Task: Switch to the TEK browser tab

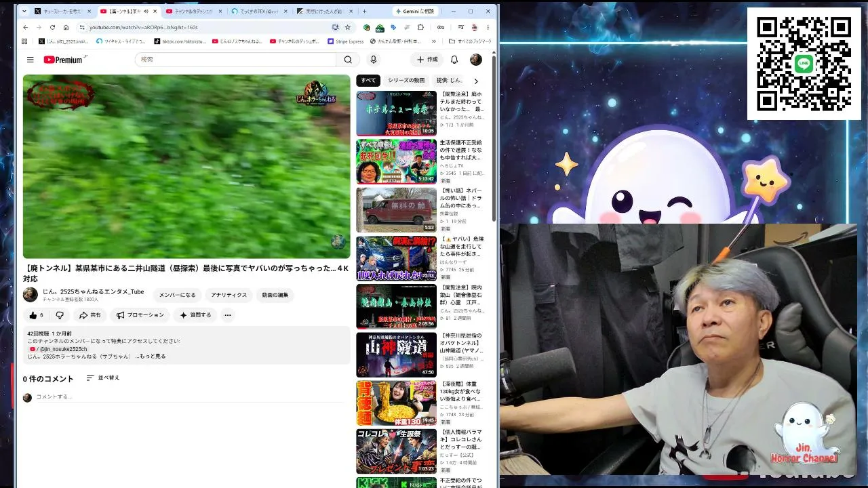Action: coord(258,11)
